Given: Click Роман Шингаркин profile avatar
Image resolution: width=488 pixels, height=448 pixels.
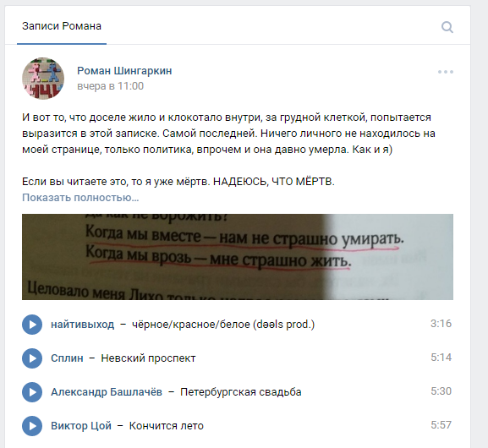Looking at the screenshot, I should tap(43, 79).
